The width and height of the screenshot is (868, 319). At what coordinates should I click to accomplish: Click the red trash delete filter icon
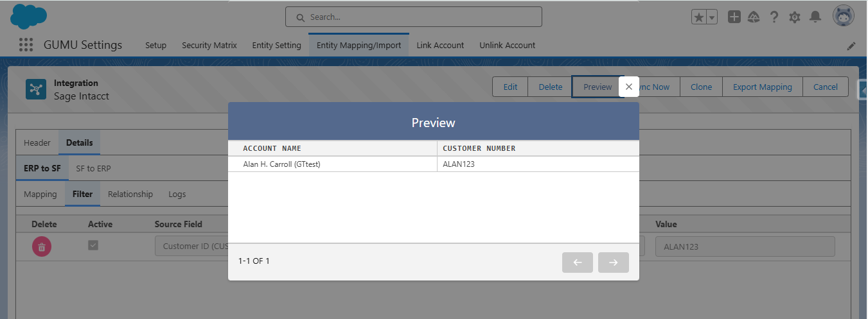click(42, 246)
